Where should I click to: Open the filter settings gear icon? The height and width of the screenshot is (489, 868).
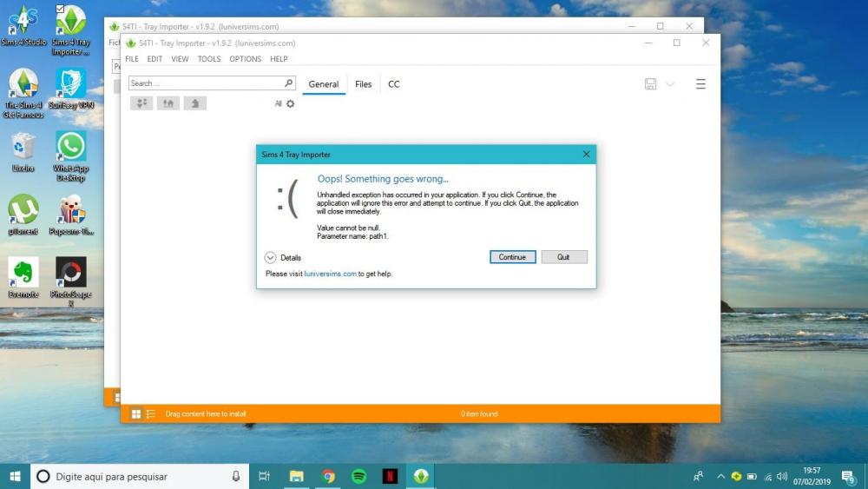[290, 103]
